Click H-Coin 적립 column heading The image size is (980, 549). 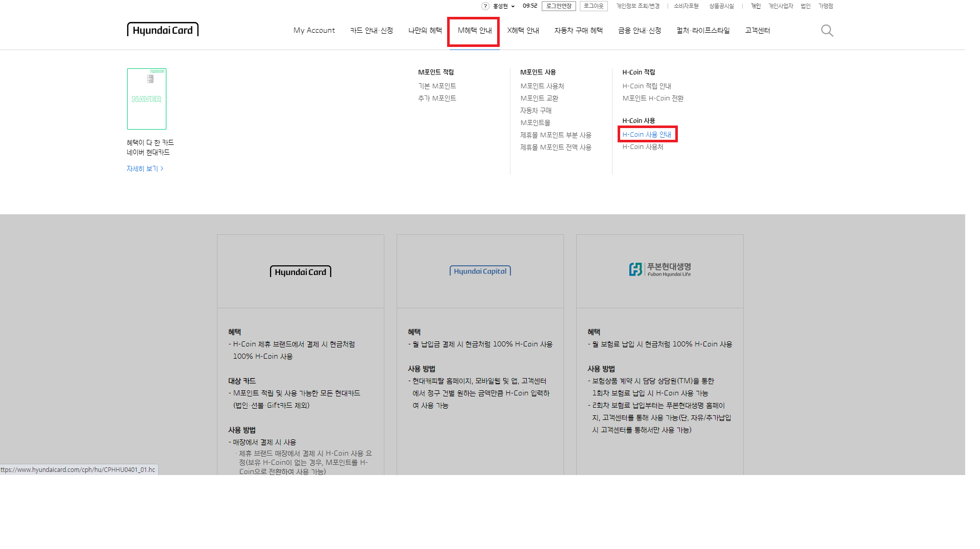(639, 72)
